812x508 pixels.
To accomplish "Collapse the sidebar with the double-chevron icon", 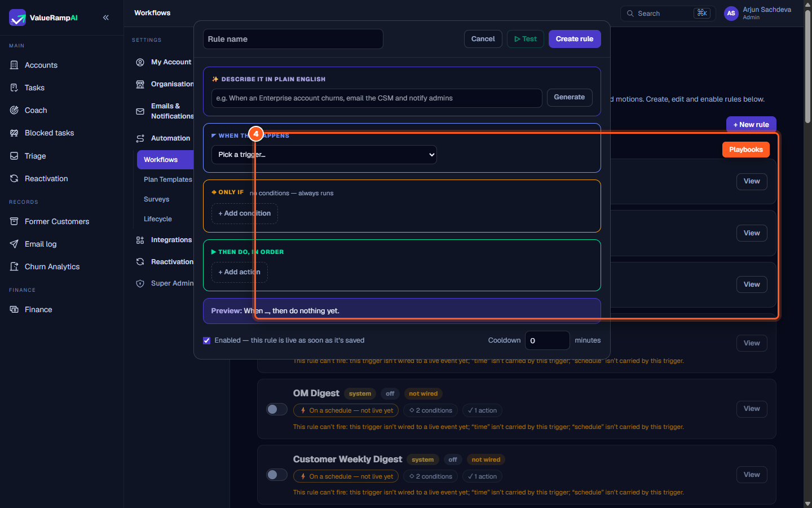I will [106, 17].
